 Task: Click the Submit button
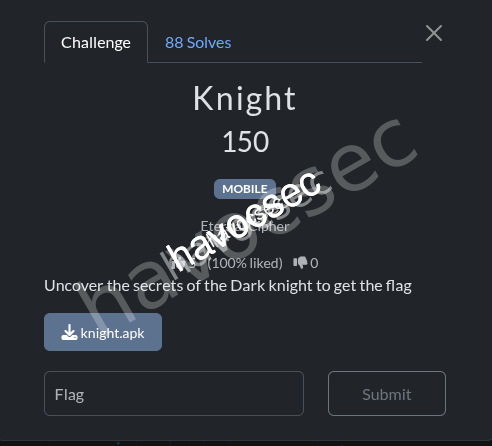(387, 393)
